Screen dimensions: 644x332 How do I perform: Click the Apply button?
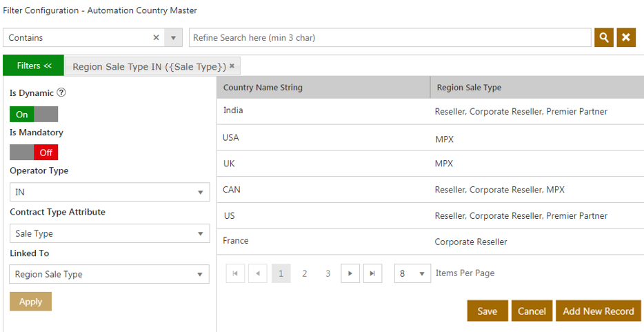tap(30, 302)
